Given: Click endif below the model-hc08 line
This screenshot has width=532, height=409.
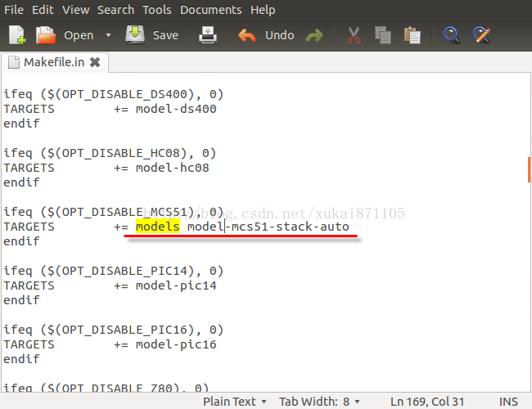Looking at the screenshot, I should [x=21, y=182].
